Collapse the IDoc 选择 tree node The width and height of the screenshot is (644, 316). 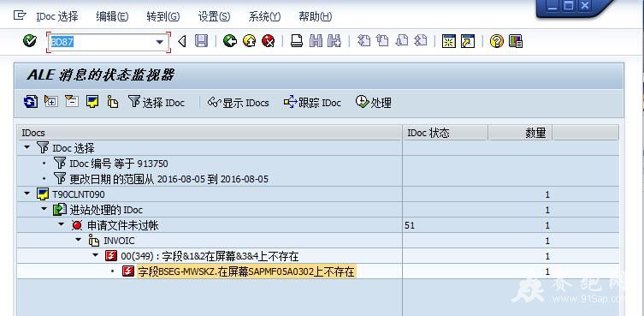27,147
